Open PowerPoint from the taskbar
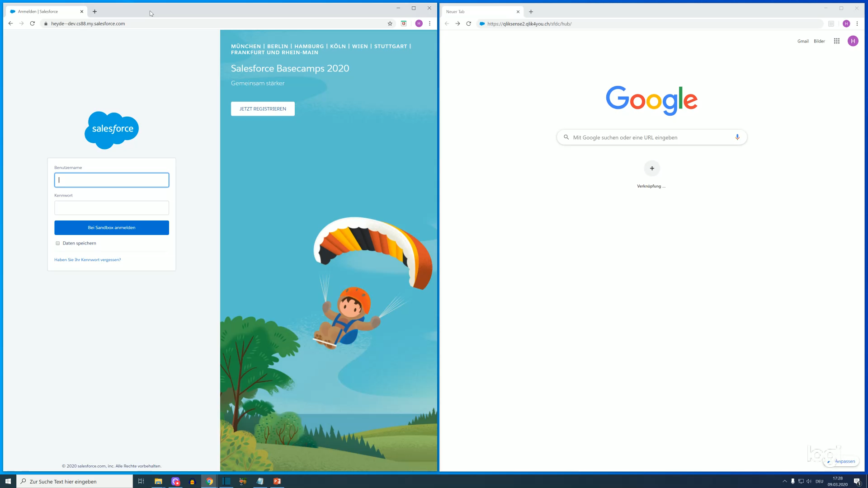868x488 pixels. coord(277,481)
